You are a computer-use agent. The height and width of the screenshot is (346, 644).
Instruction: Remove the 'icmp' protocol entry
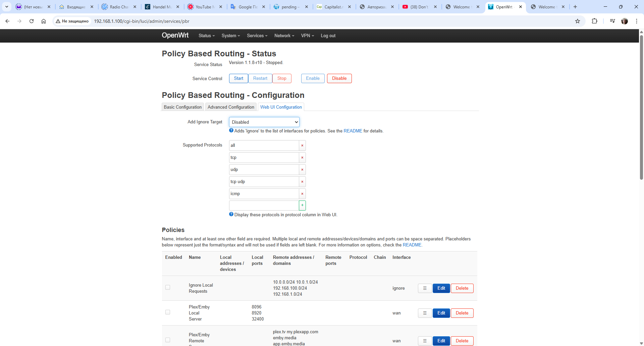(302, 194)
